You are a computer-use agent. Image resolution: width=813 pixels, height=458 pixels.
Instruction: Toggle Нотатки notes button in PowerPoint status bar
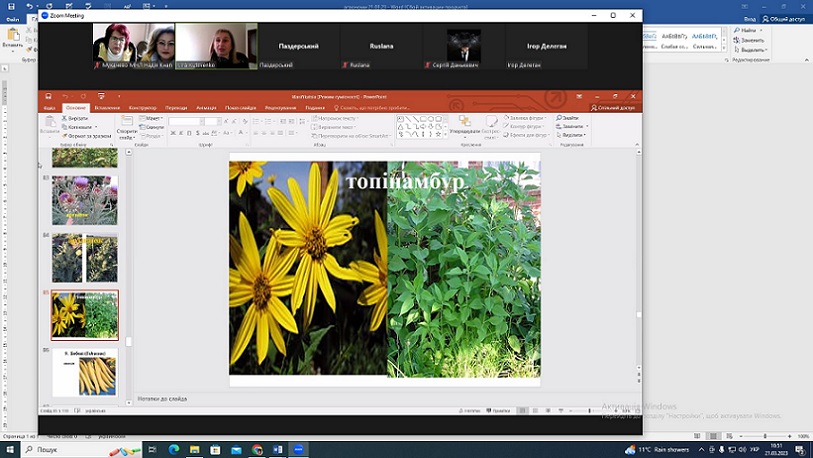pyautogui.click(x=470, y=410)
